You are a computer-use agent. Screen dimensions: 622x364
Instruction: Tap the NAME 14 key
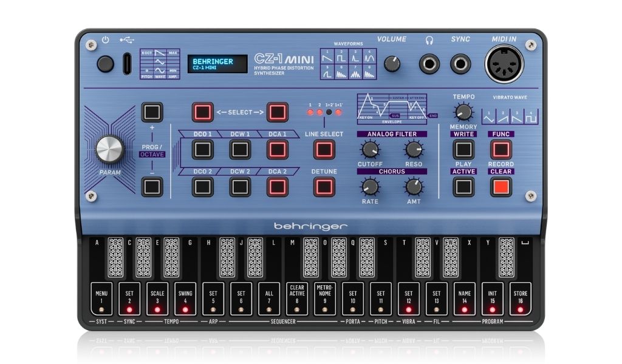click(465, 298)
